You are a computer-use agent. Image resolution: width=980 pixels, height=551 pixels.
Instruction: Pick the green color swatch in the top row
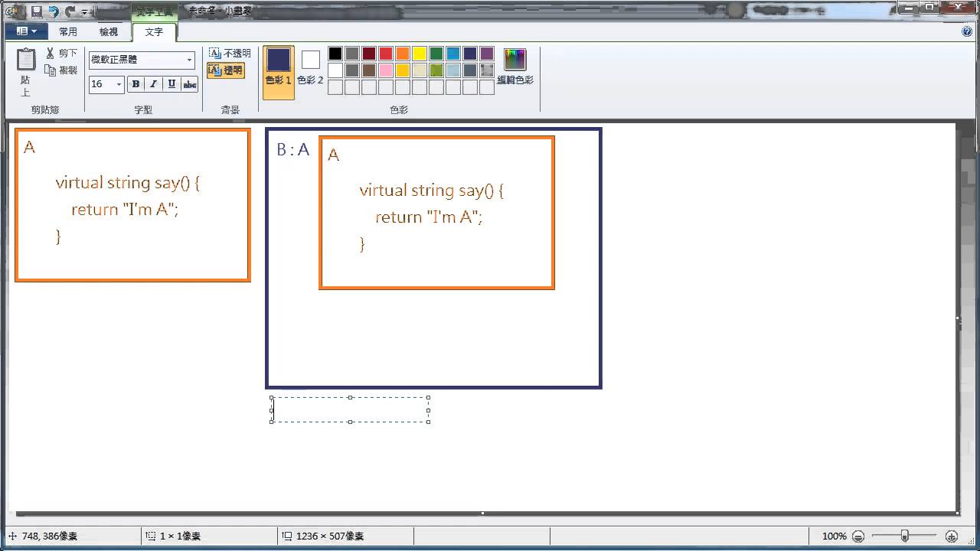click(x=436, y=54)
